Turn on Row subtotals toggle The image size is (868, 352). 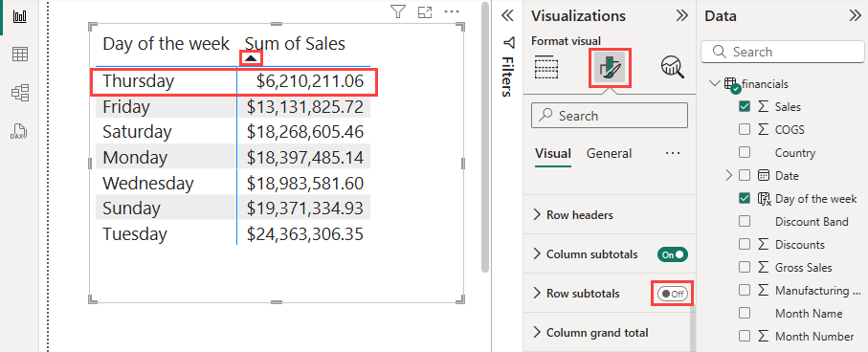(672, 294)
